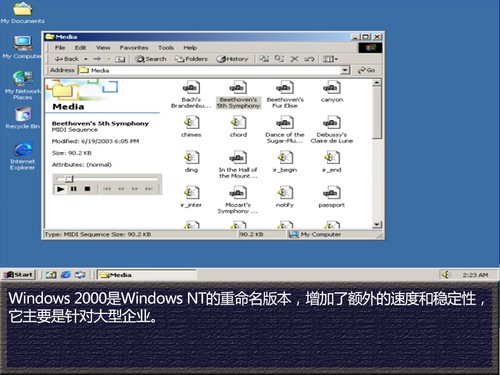Click the Start button
This screenshot has height=375, width=500.
(x=19, y=275)
